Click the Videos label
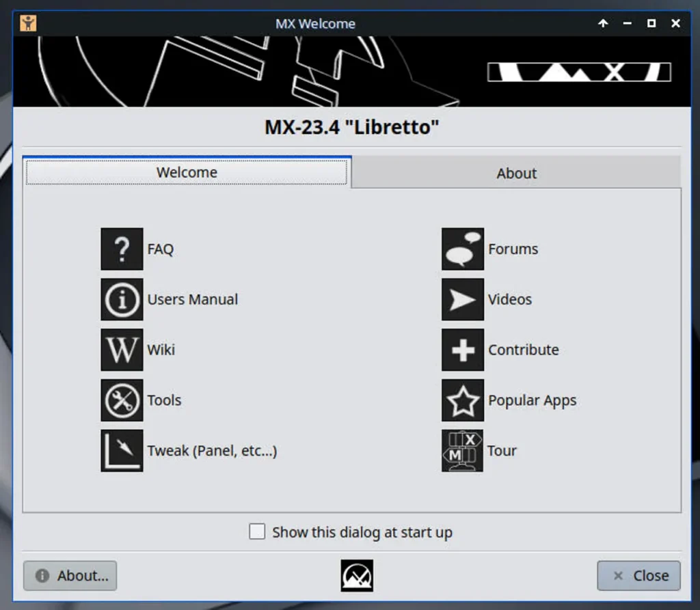The width and height of the screenshot is (700, 610). (510, 299)
